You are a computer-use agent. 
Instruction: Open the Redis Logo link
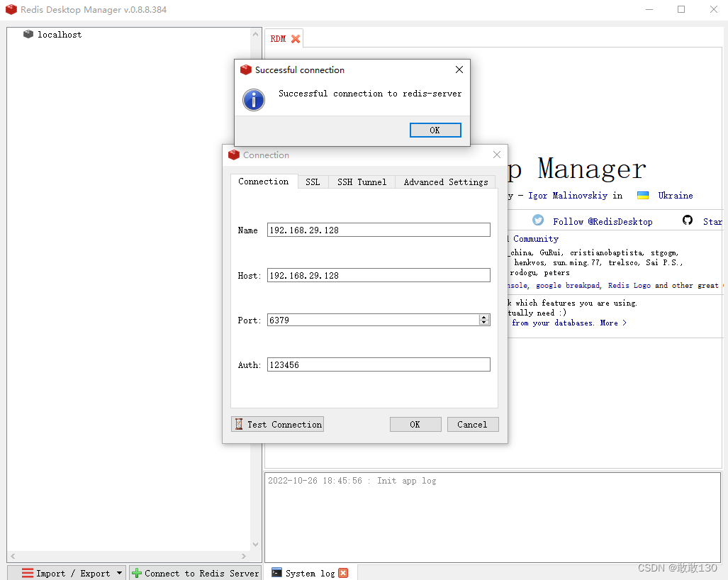(x=629, y=286)
